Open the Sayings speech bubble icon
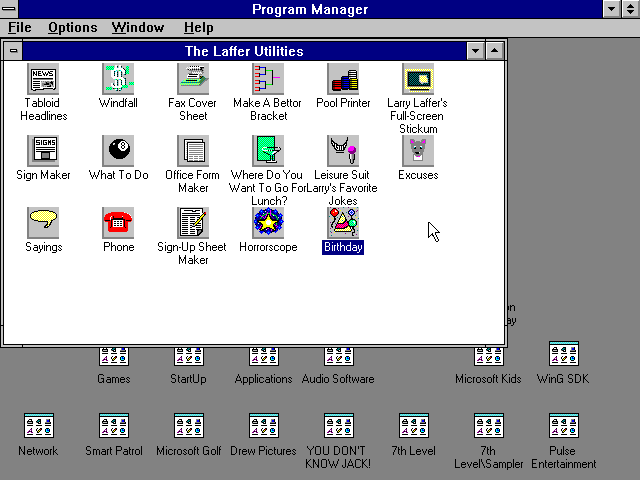640x480 pixels. [43, 222]
